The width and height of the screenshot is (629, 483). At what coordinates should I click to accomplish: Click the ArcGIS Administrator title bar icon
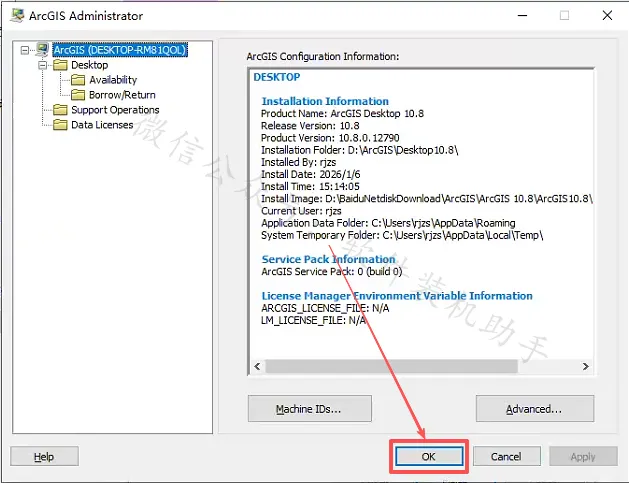[17, 16]
